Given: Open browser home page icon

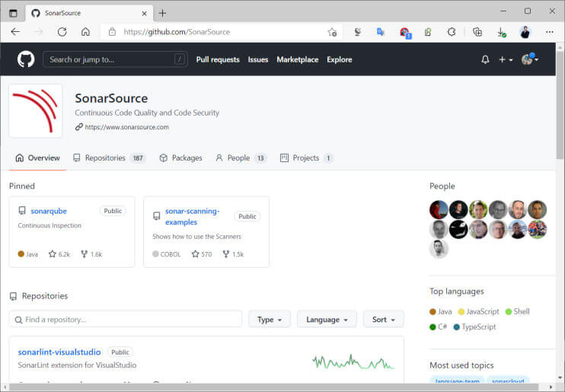Looking at the screenshot, I should [x=85, y=32].
